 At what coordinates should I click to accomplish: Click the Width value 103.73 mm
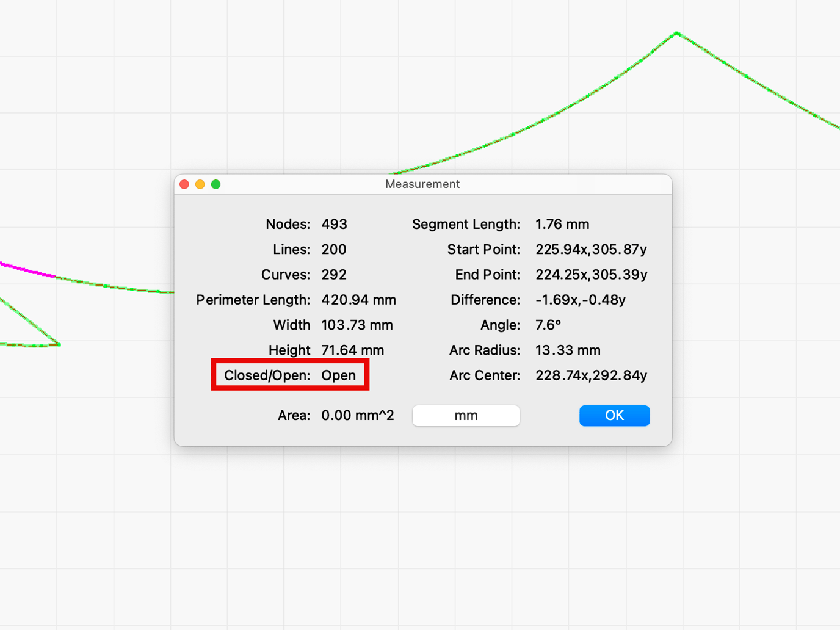(x=357, y=325)
